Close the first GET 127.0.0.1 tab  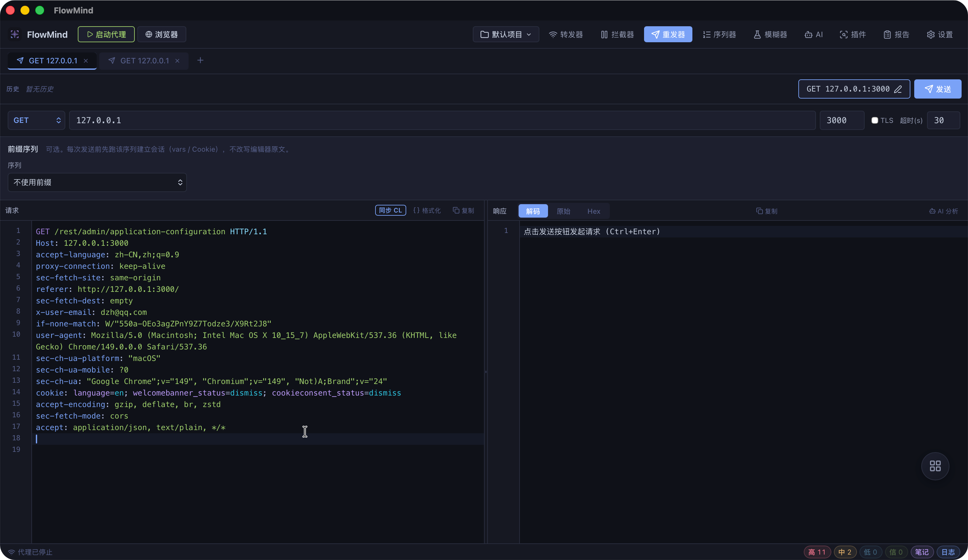(x=86, y=61)
